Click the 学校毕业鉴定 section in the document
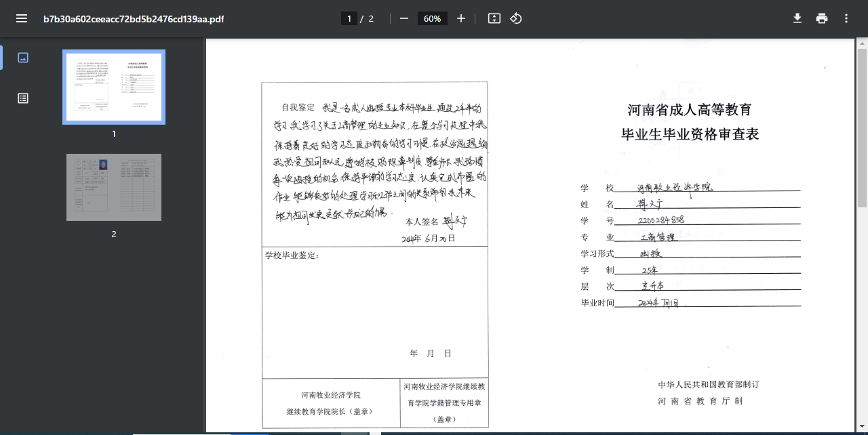This screenshot has width=868, height=435. [x=292, y=255]
